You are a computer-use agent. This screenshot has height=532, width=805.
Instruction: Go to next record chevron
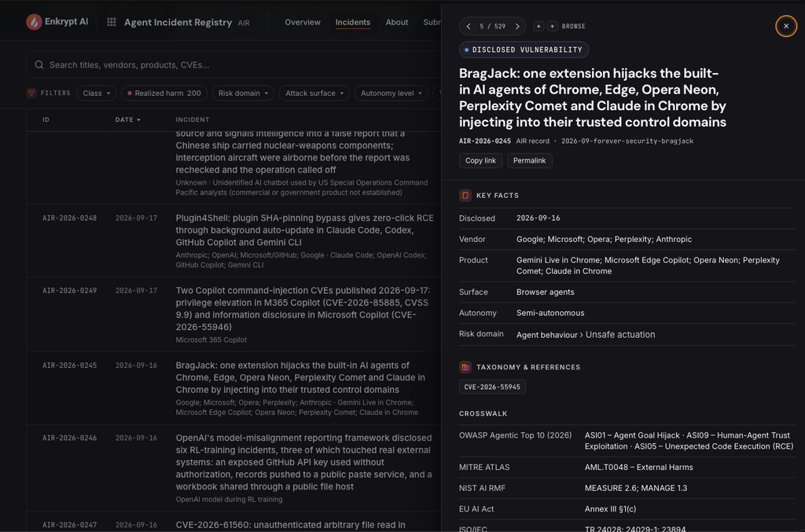(x=517, y=26)
